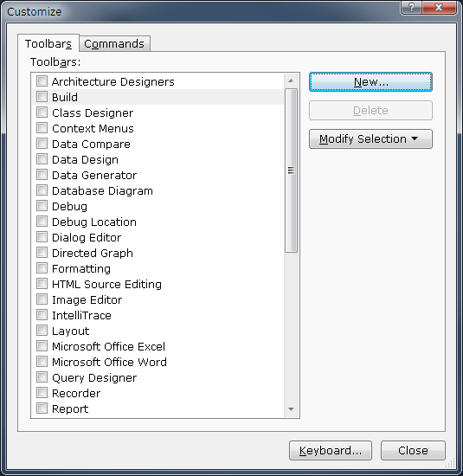Select the 'Dialog Editor' label text
This screenshot has height=476, width=463.
[x=87, y=238]
